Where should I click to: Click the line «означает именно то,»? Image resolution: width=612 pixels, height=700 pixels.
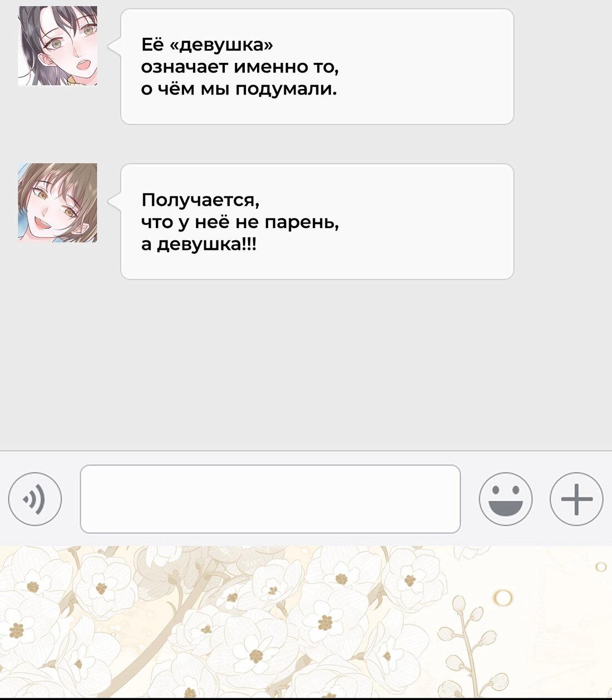[x=240, y=67]
